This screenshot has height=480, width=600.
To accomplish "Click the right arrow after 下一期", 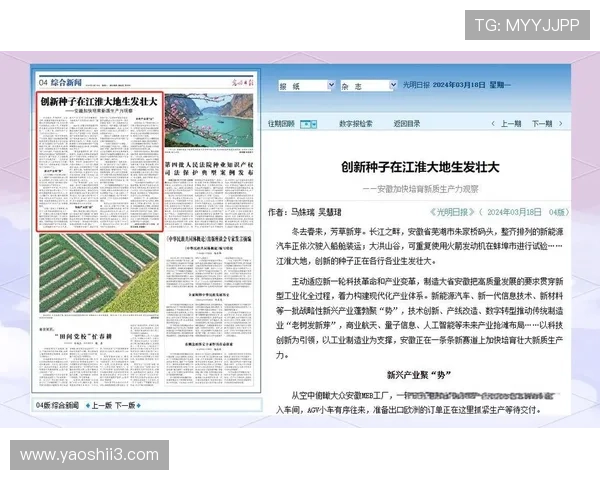I will (x=561, y=124).
